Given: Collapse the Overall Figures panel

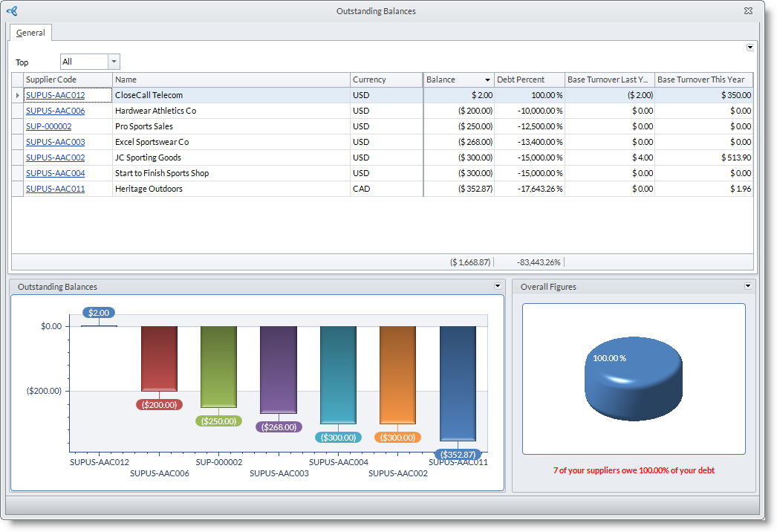Looking at the screenshot, I should pyautogui.click(x=748, y=286).
